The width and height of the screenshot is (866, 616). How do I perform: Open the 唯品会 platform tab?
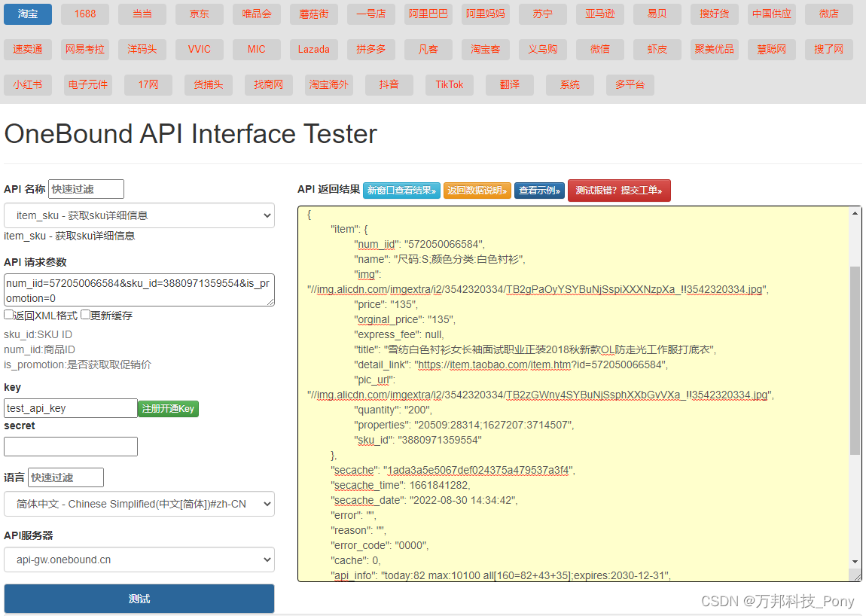[x=257, y=14]
